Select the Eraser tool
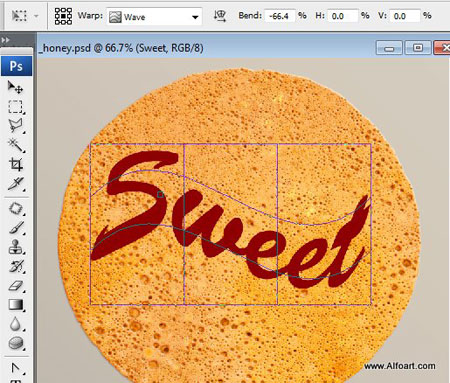Screen dimensions: 450x383 16,286
